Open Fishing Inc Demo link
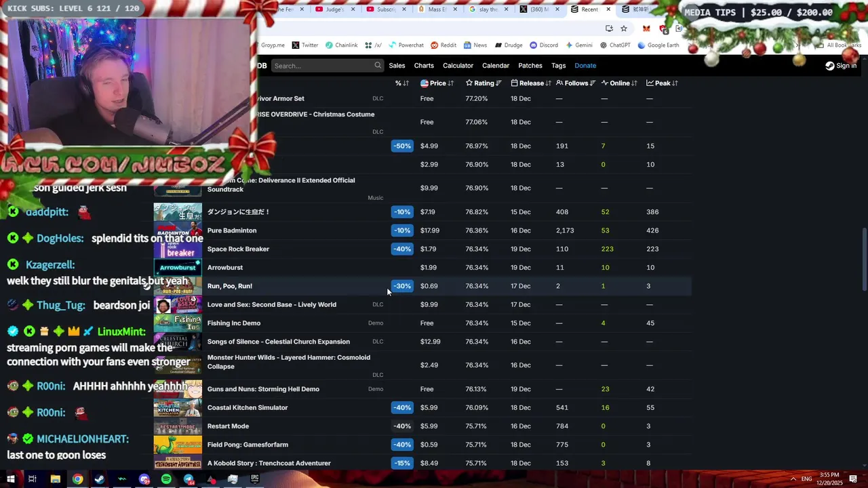Viewport: 868px width, 488px height. tap(233, 323)
